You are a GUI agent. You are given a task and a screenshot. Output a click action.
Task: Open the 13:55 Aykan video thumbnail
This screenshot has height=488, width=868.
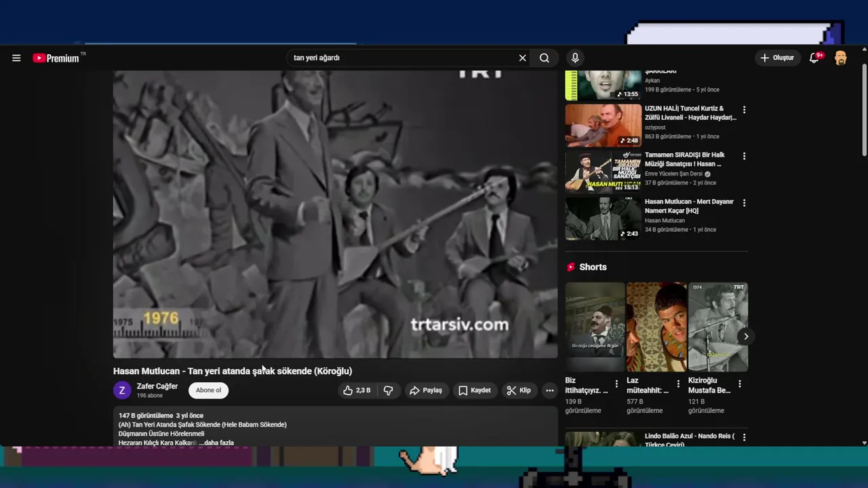tap(603, 85)
